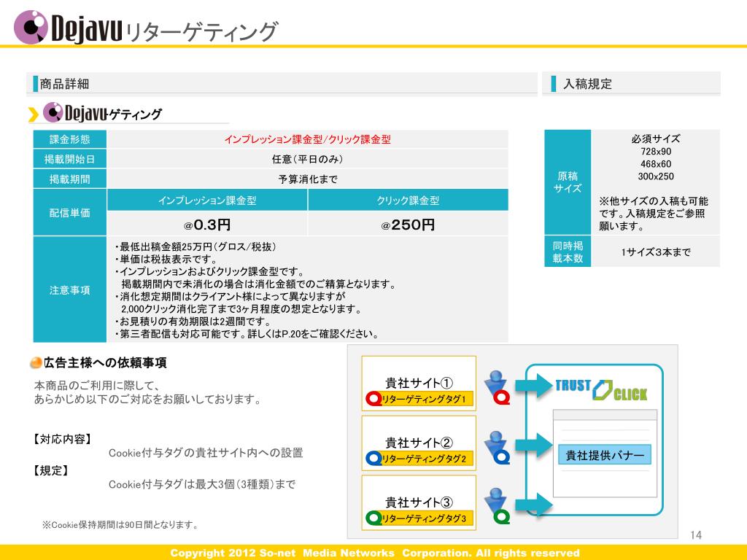Click the 728x90 size value
This screenshot has height=560, width=747.
click(x=656, y=152)
